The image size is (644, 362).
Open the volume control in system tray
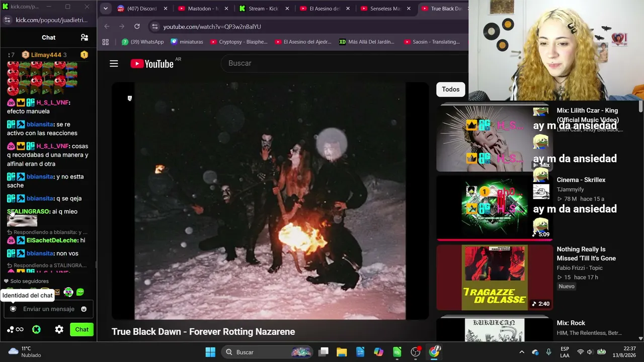pos(590,352)
